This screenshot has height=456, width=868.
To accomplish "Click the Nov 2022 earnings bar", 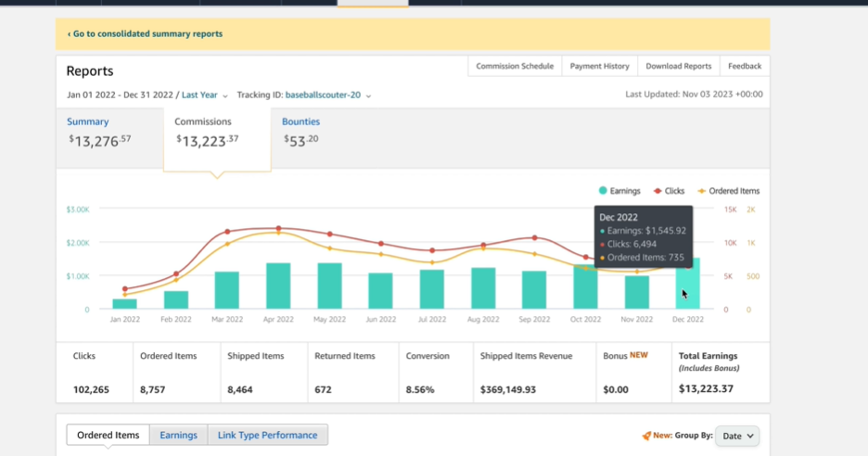I will click(636, 292).
